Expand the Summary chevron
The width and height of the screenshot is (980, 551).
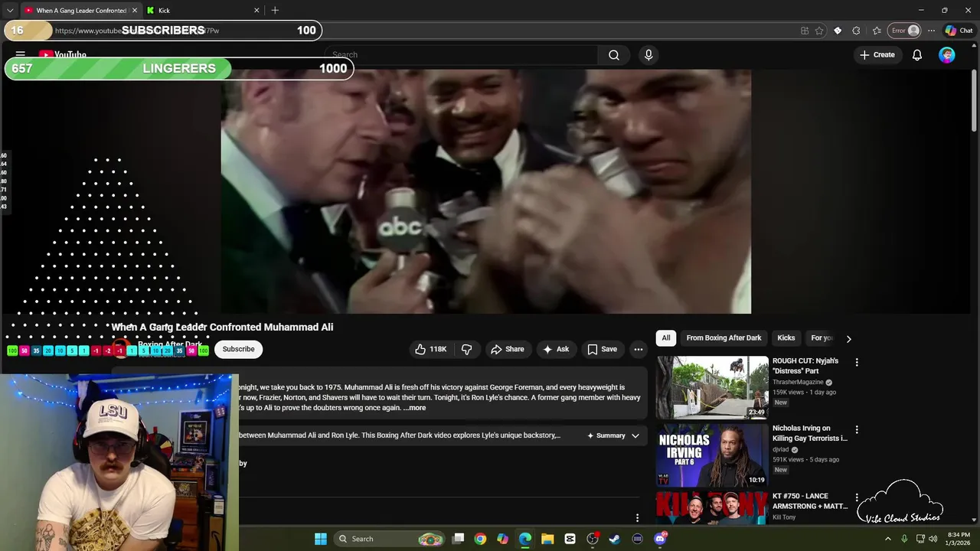coord(635,435)
